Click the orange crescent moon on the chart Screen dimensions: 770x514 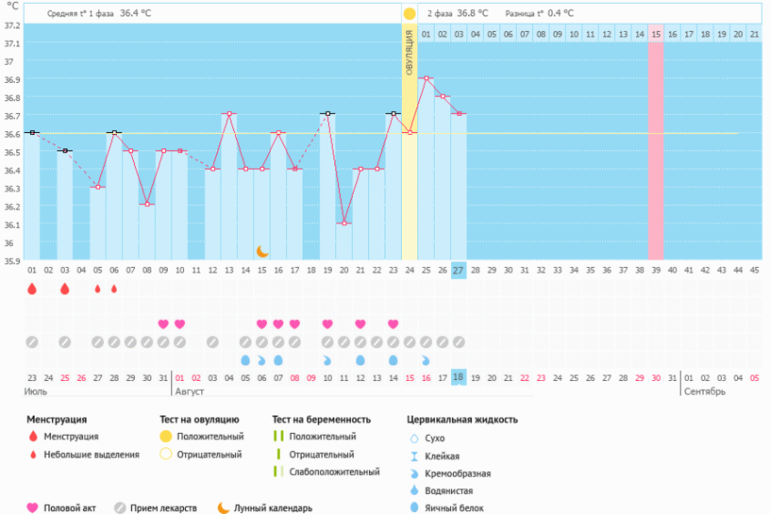tap(262, 251)
